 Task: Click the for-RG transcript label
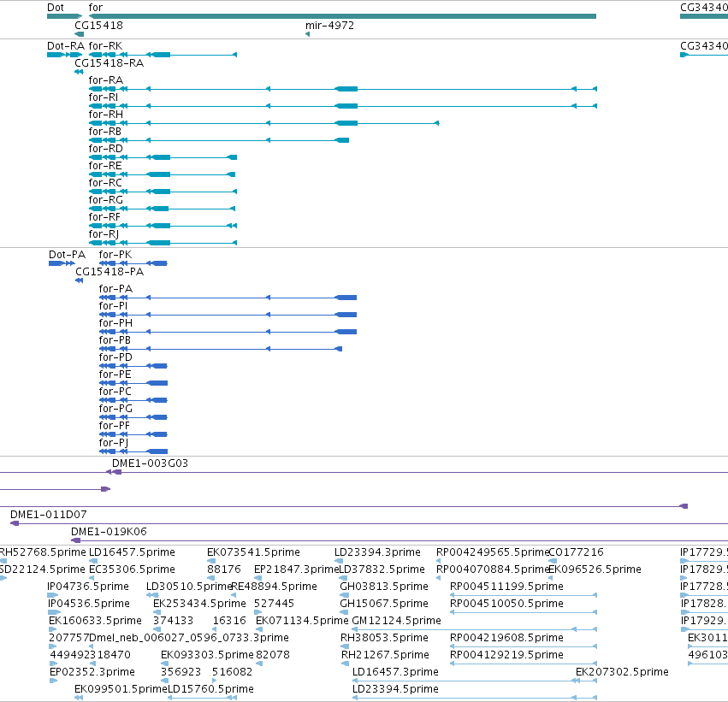click(x=105, y=200)
